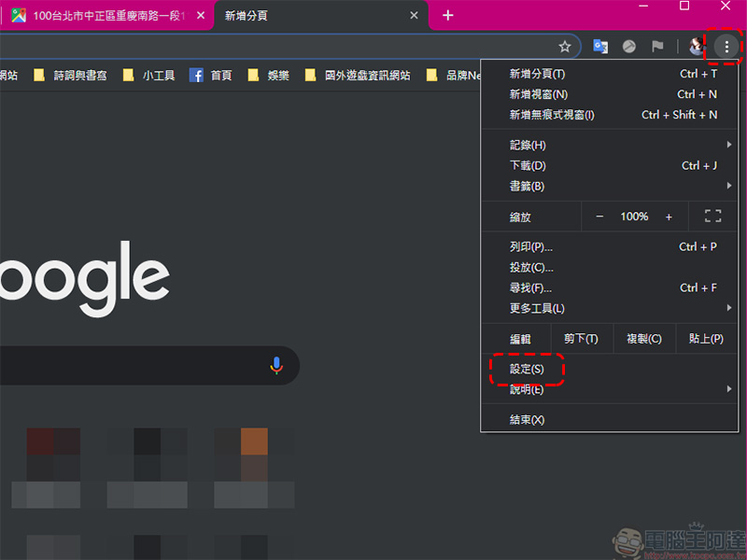Decrease zoom with the minus button
Viewport: 747px width, 560px height.
point(599,217)
